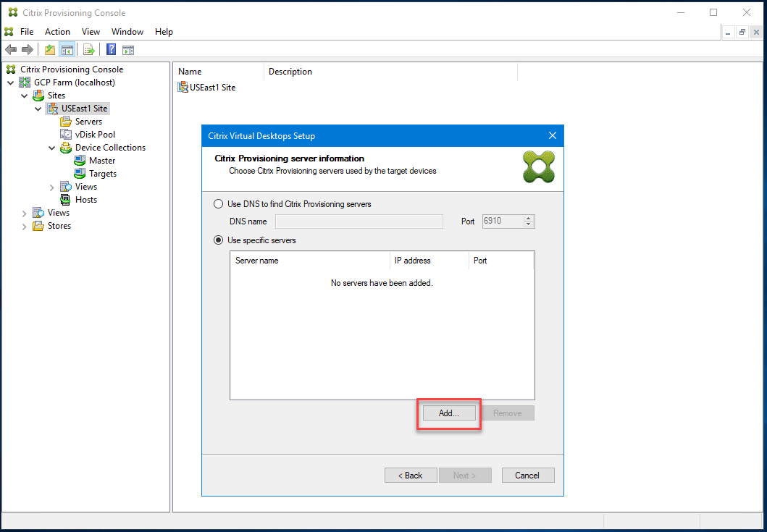Open Help using the question mark toolbar icon
Image resolution: width=767 pixels, height=532 pixels.
point(110,49)
